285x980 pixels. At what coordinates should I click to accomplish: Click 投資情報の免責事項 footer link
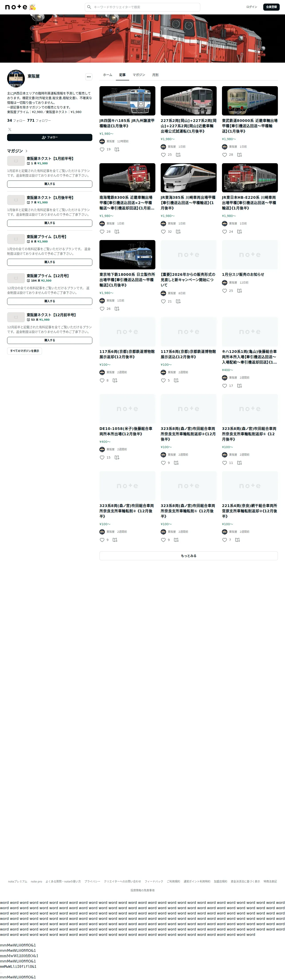142,890
